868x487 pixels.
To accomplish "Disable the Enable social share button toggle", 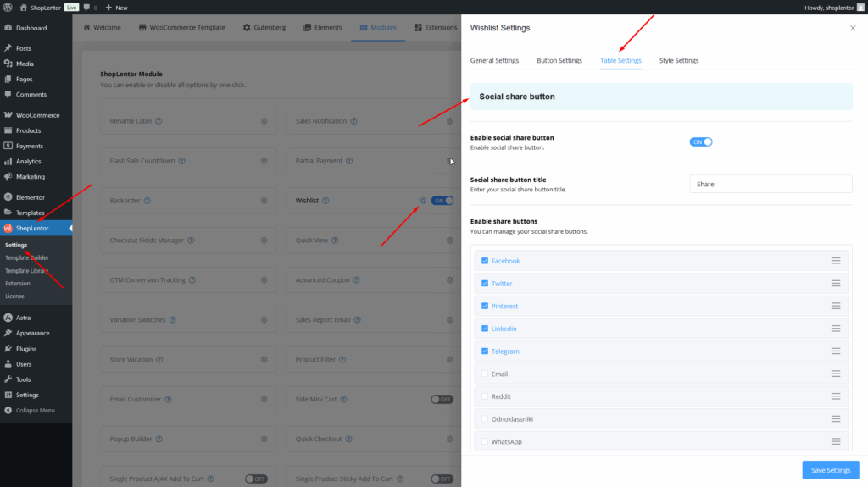I will pyautogui.click(x=701, y=142).
